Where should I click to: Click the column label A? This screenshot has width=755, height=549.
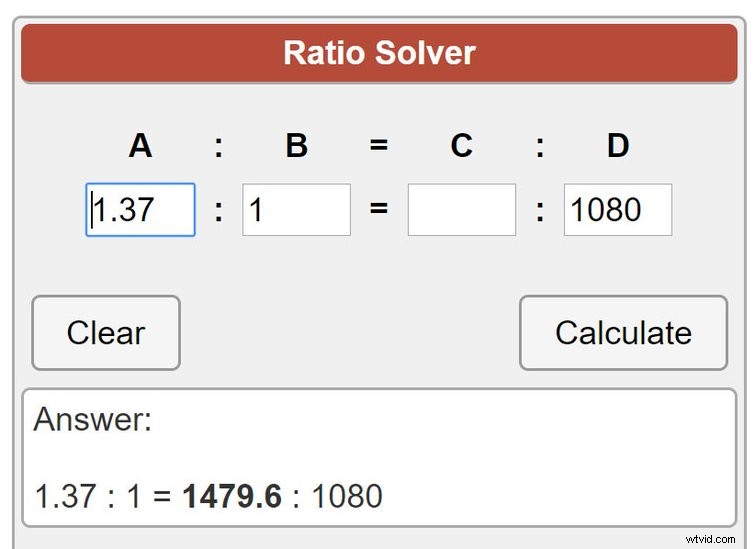click(140, 146)
